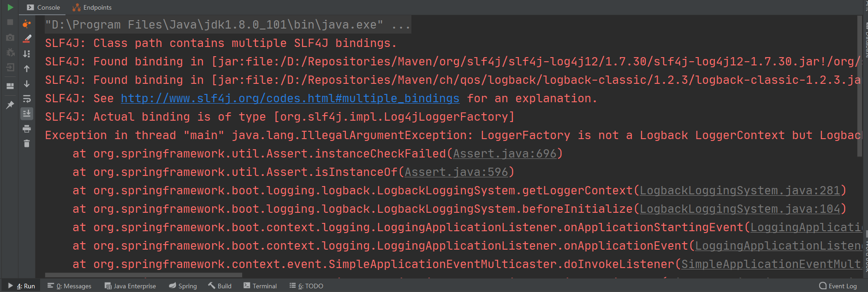Switch to the Console tab
Screen dimensions: 868x292
tap(44, 7)
